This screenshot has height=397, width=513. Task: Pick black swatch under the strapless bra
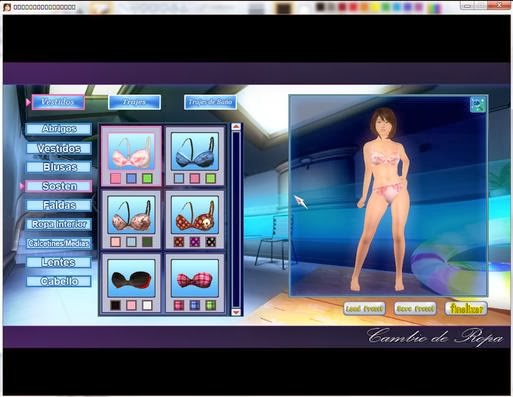pyautogui.click(x=116, y=305)
